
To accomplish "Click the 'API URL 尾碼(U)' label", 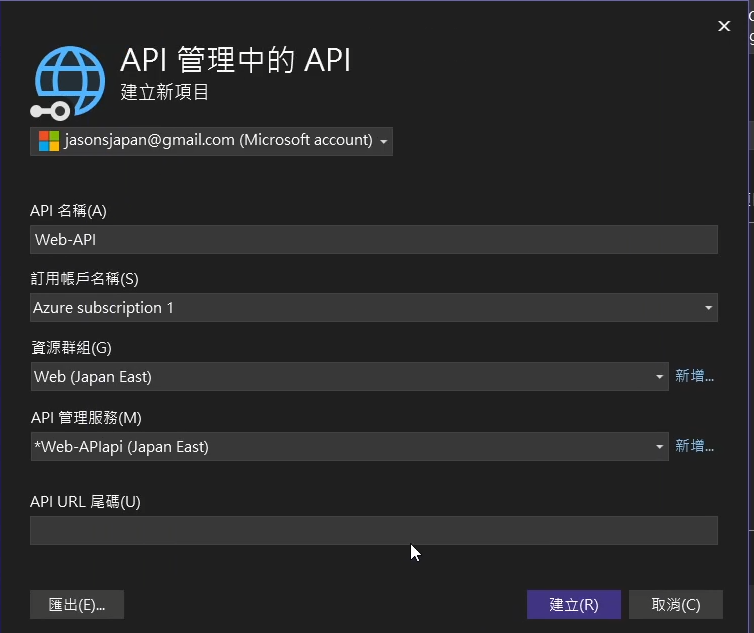I will click(x=85, y=502).
